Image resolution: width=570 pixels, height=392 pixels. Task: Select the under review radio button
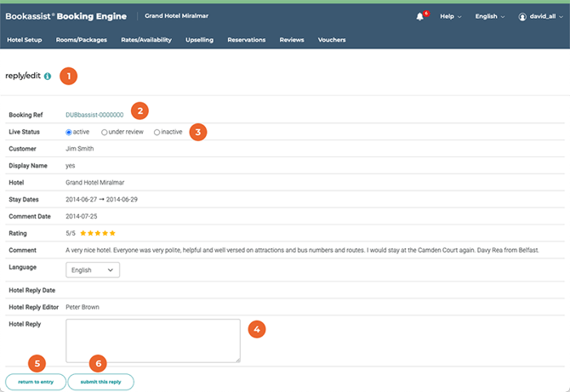coord(105,133)
